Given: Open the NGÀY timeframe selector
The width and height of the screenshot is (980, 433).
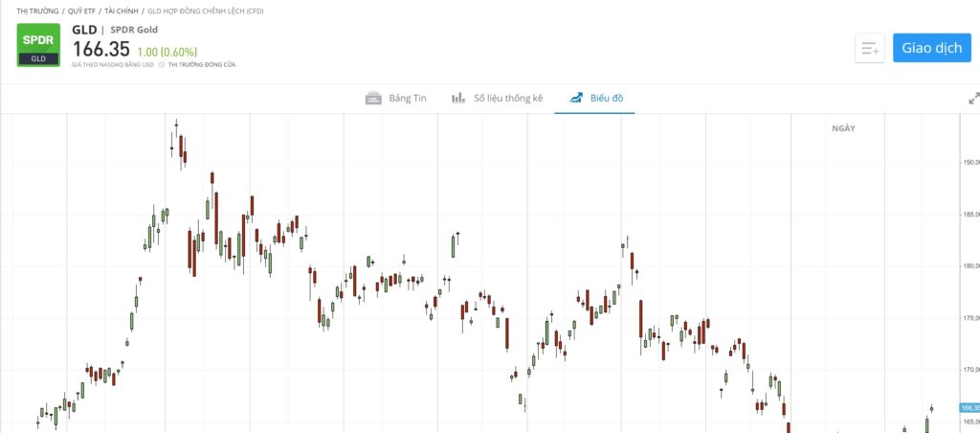Looking at the screenshot, I should 843,128.
